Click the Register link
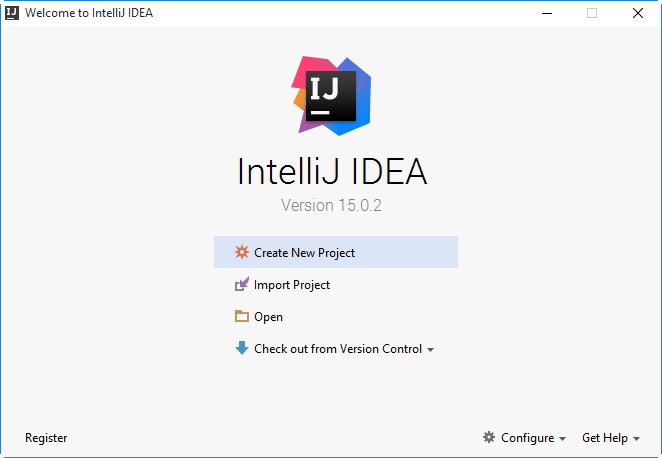662x458 pixels. [x=46, y=438]
